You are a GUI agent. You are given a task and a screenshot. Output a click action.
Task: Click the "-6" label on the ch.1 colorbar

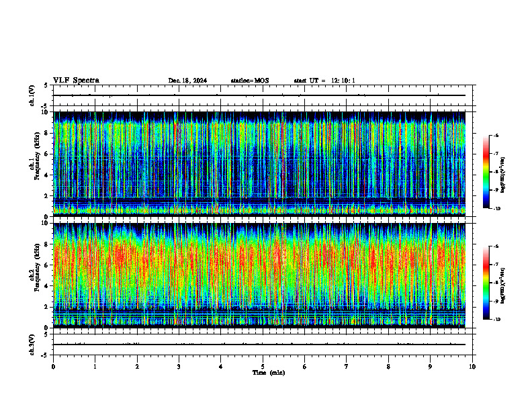(x=496, y=136)
